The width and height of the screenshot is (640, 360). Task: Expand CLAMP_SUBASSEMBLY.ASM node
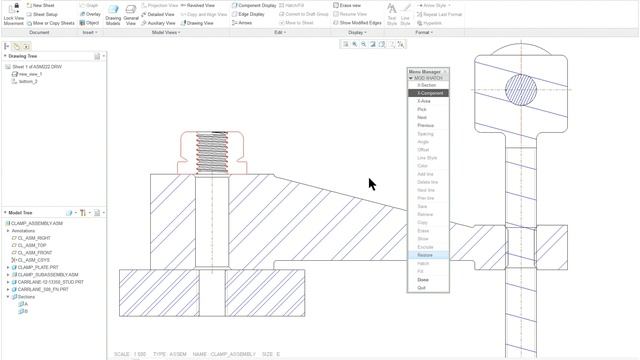(8, 275)
